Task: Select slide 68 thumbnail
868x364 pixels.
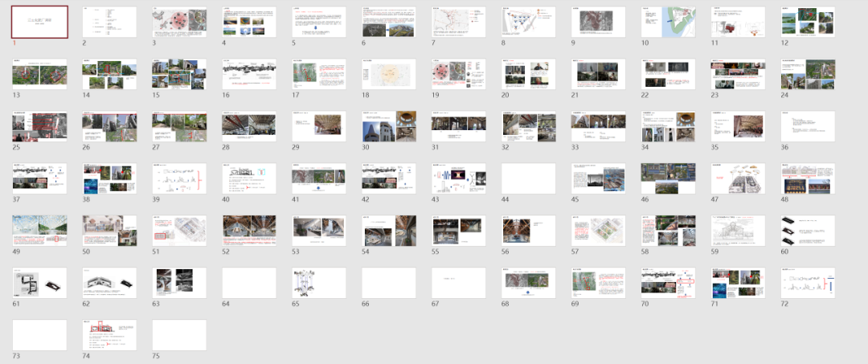Action: tap(529, 283)
